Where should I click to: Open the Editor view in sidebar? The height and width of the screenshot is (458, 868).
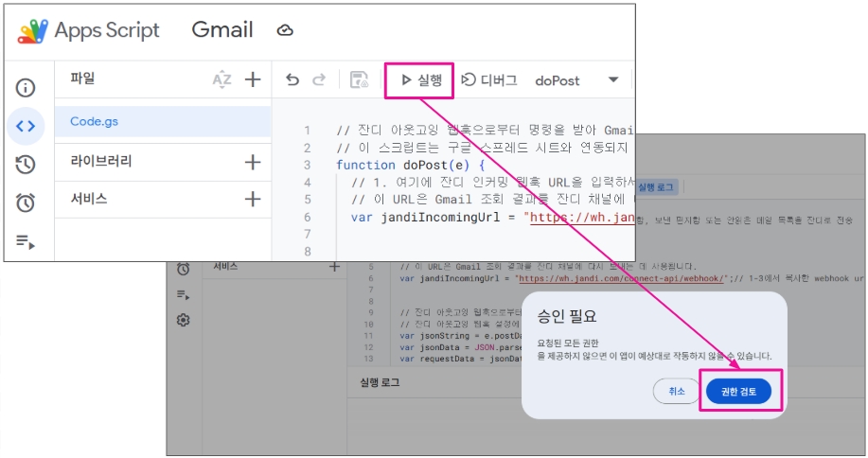[x=26, y=126]
